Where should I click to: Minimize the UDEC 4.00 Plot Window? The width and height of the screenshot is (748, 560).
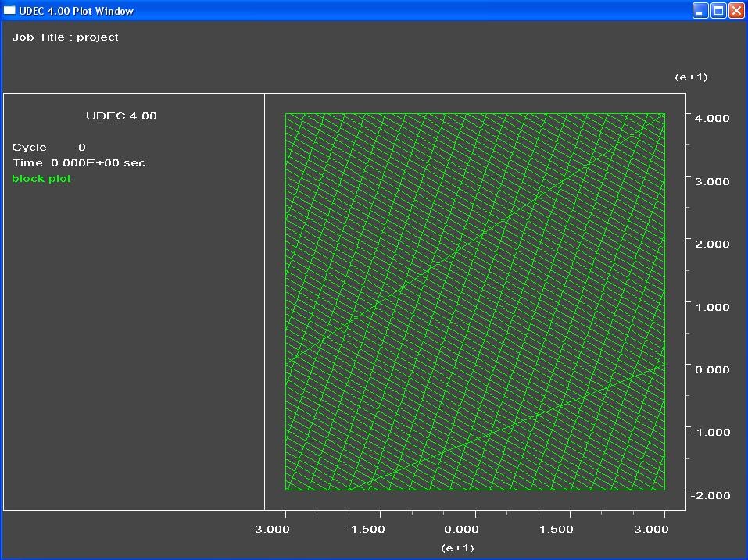700,10
